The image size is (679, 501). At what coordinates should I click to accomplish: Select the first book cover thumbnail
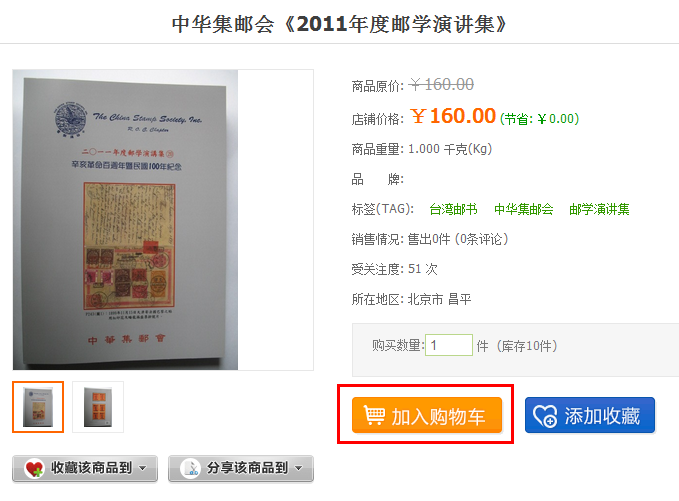[38, 407]
